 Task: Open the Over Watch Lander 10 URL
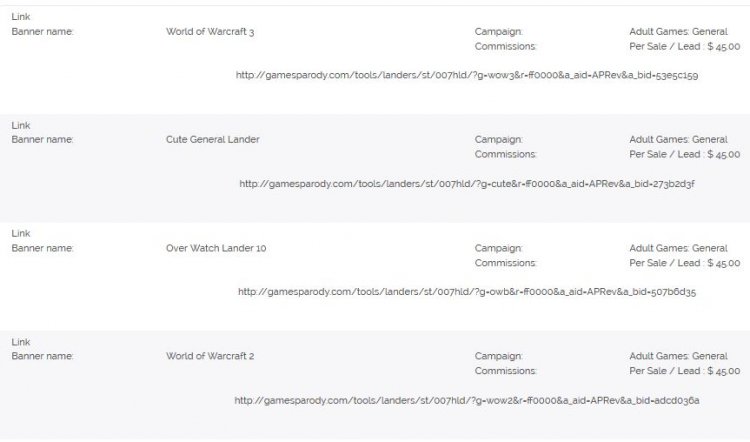coord(467,292)
